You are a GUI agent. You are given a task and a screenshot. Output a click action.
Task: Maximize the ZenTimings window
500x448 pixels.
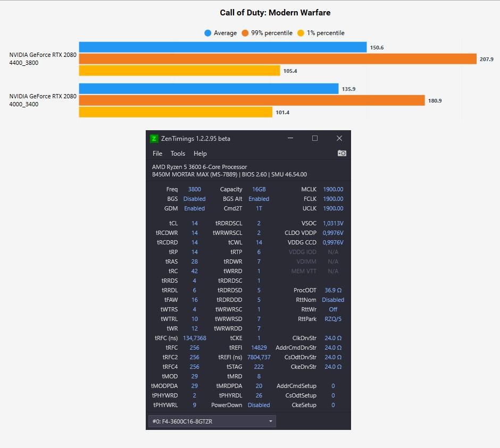[x=315, y=138]
